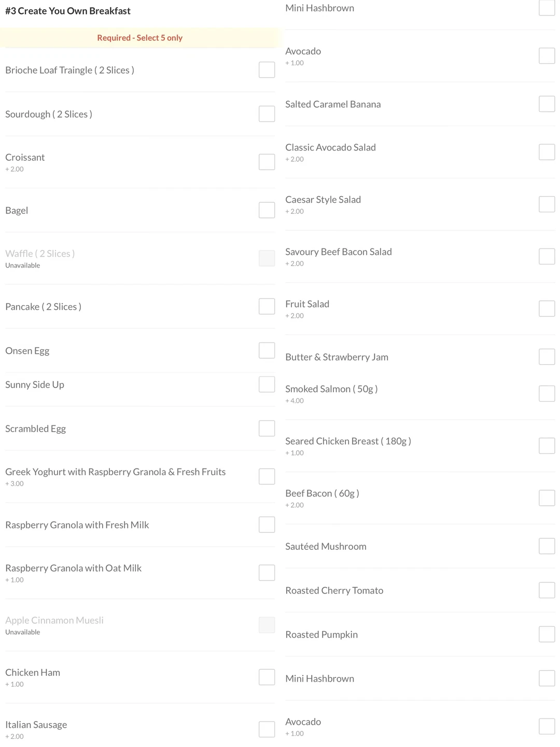Select the Smoked Salmon (50g) checkbox
This screenshot has height=747, width=560.
click(547, 394)
